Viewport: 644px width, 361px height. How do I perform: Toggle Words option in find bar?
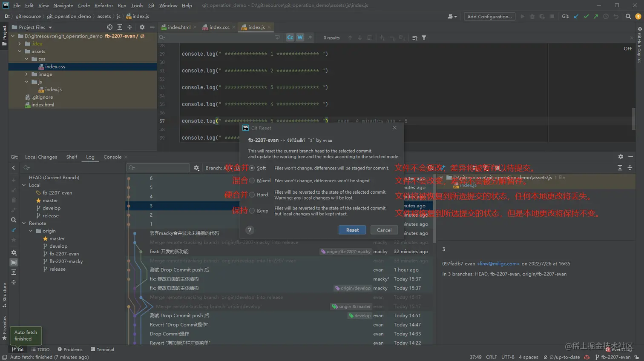click(x=300, y=37)
